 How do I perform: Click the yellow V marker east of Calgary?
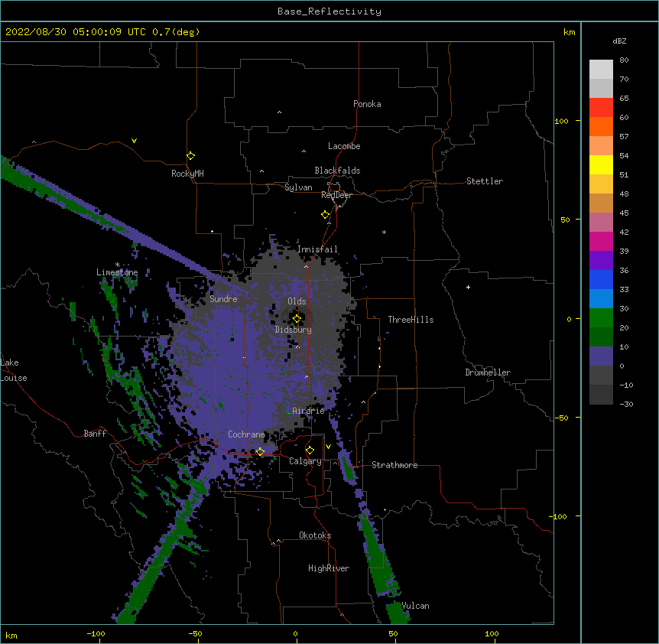(x=328, y=447)
